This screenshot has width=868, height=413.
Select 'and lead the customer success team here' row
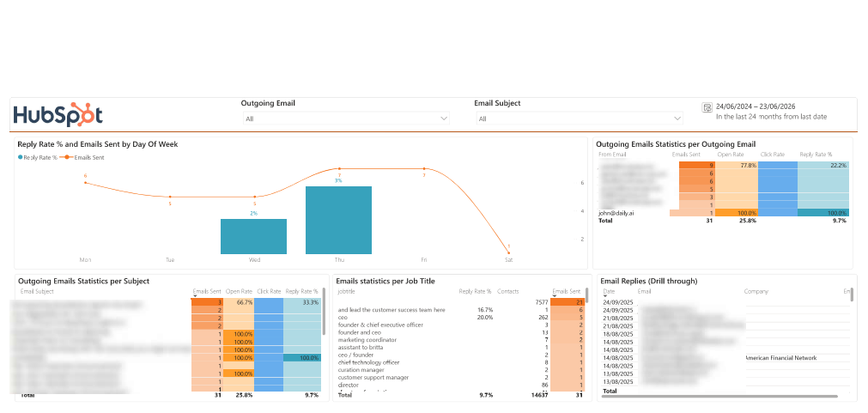click(x=460, y=310)
